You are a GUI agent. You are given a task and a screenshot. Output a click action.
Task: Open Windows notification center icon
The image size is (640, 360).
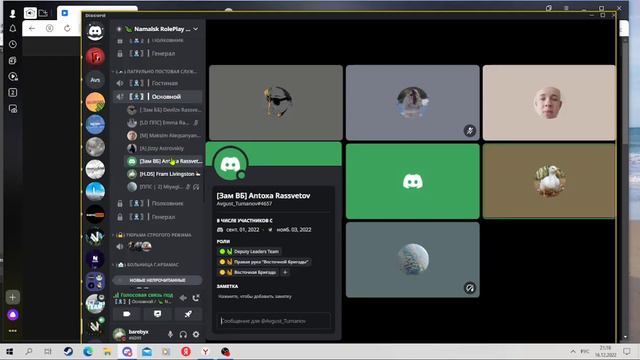point(627,351)
